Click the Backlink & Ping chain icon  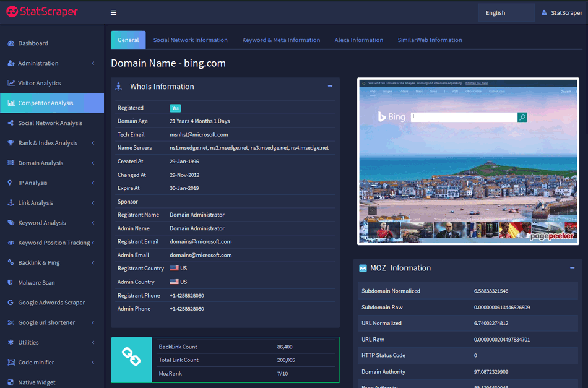[11, 262]
